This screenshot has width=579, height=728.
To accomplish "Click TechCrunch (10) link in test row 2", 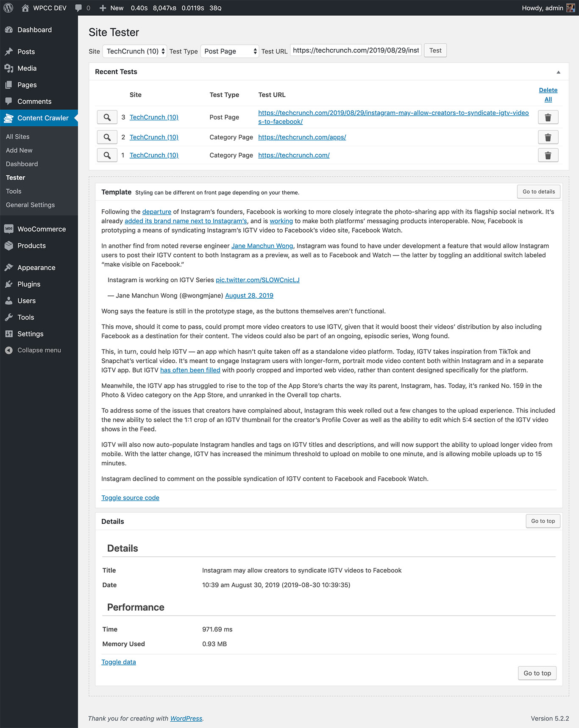I will tap(154, 137).
